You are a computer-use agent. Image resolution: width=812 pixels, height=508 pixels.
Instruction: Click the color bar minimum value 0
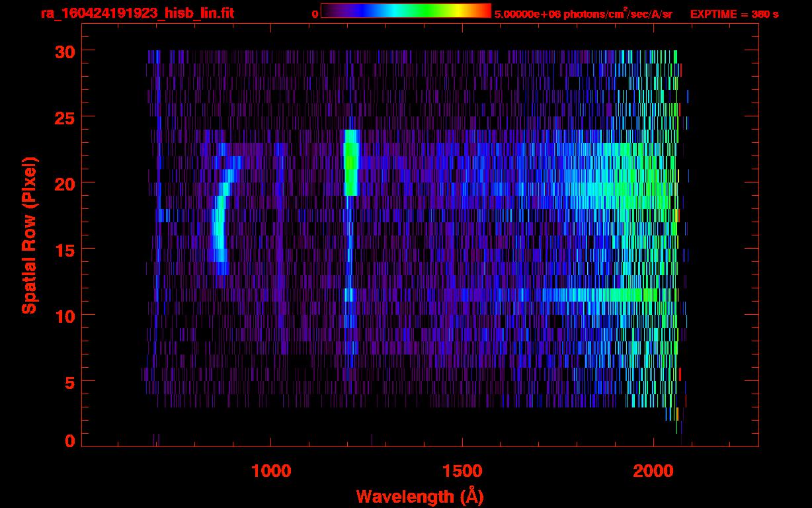[x=315, y=14]
